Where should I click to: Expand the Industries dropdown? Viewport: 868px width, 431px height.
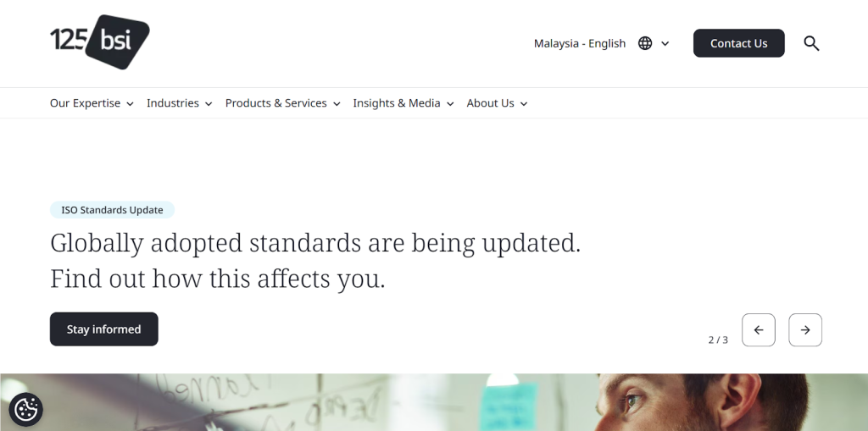179,103
